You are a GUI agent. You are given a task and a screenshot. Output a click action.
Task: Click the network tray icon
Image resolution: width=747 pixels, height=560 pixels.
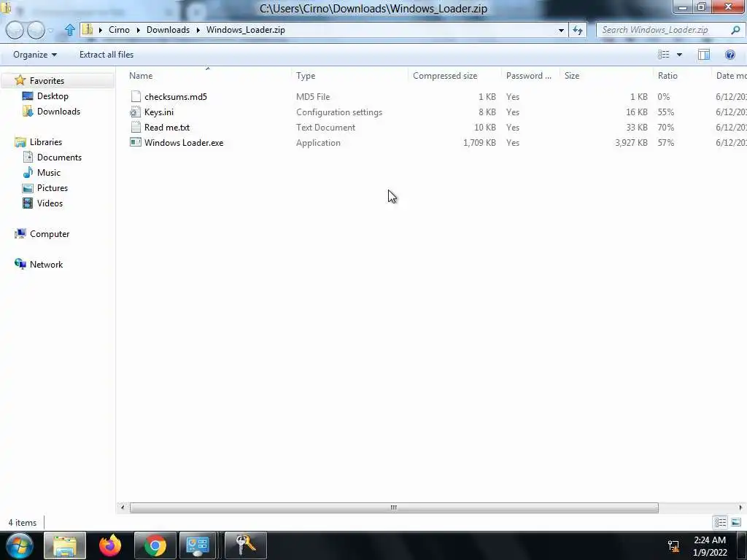pyautogui.click(x=673, y=545)
